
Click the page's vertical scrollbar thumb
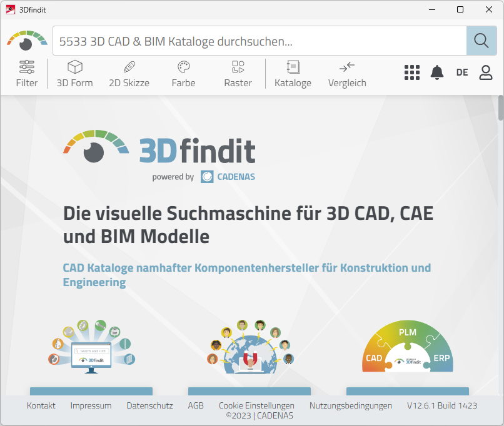501,107
